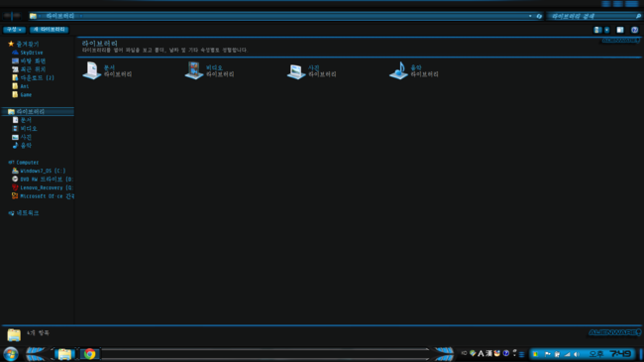
Task: Select 최근 위치 in the favorites sidebar
Action: [29, 69]
